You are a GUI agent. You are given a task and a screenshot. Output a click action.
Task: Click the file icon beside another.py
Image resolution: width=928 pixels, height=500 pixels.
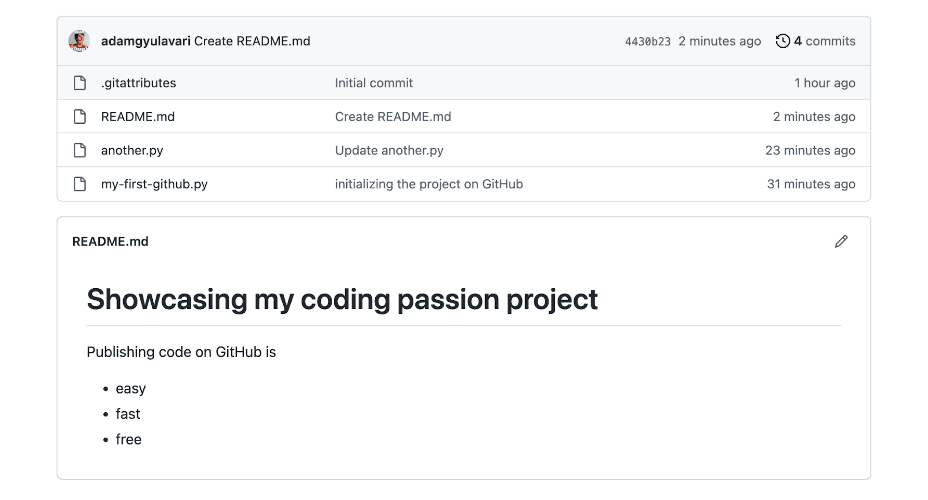click(x=80, y=150)
